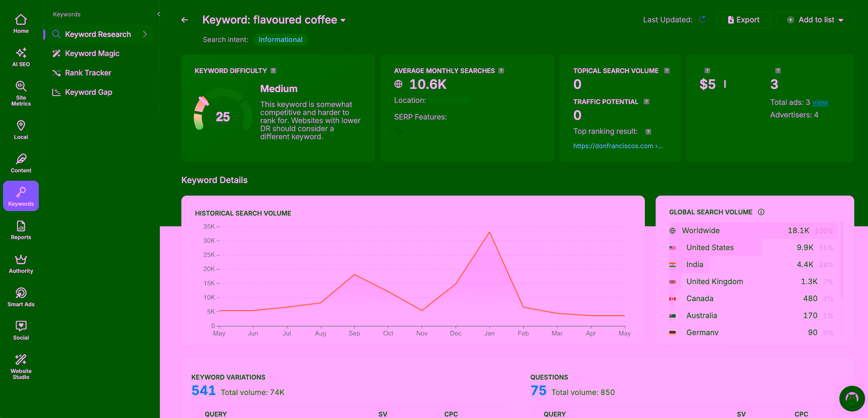
Task: Click the January peak on the volume chart
Action: click(489, 233)
